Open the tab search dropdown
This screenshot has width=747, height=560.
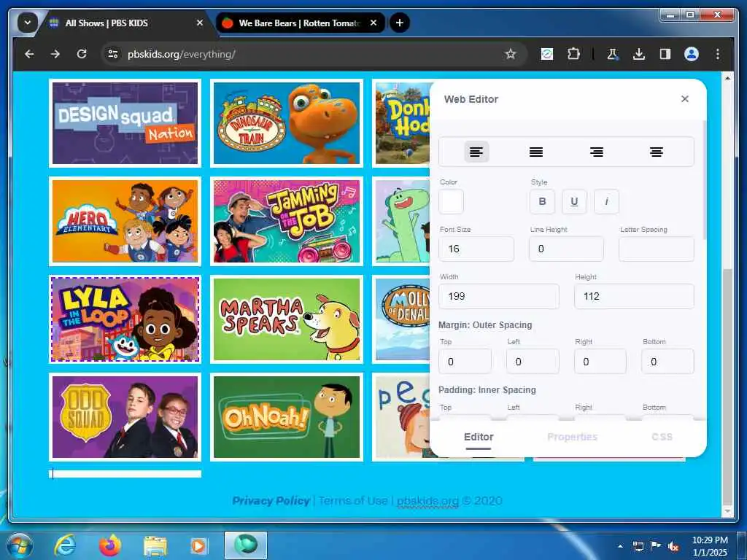pyautogui.click(x=28, y=23)
